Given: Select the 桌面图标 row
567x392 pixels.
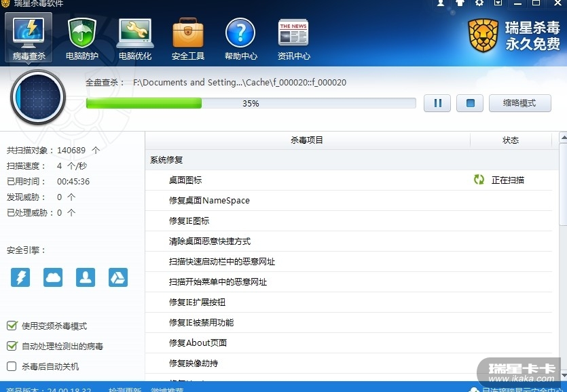Looking at the screenshot, I should [x=348, y=180].
